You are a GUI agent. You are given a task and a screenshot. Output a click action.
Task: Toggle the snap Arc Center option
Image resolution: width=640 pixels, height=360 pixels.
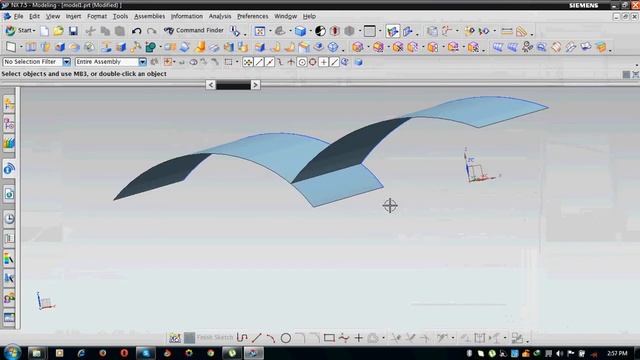[x=302, y=62]
